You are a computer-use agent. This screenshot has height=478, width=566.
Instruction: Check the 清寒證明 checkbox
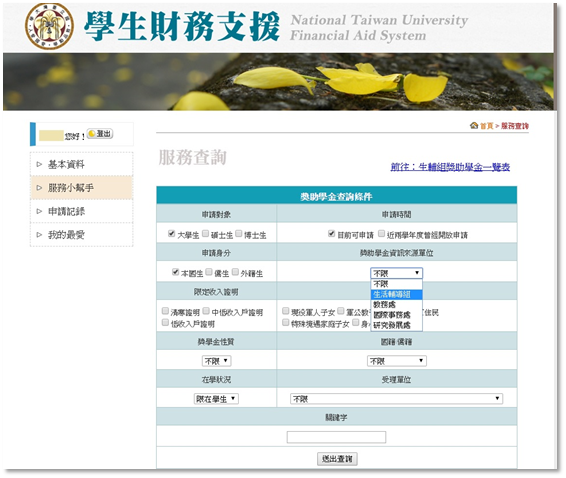[x=165, y=311]
